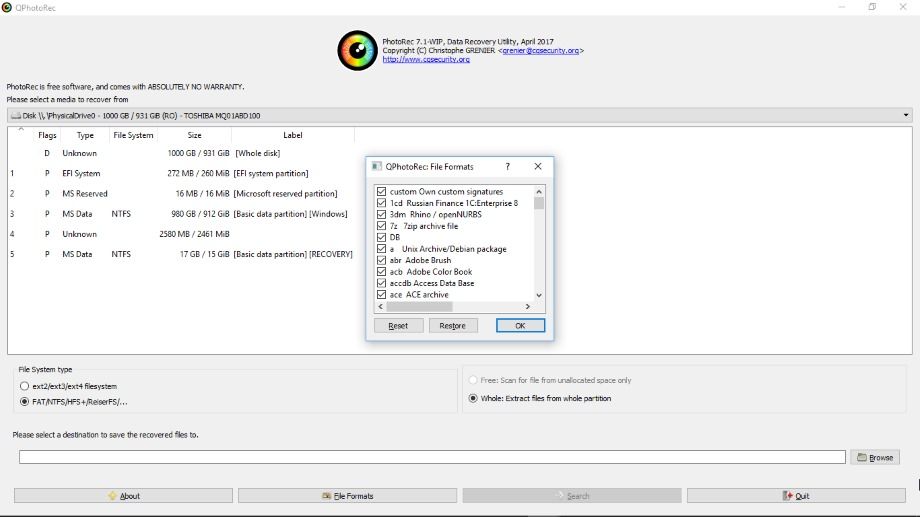This screenshot has height=517, width=920.
Task: Select ext2/ext3/ext4 filesystem radio option
Action: (x=24, y=386)
